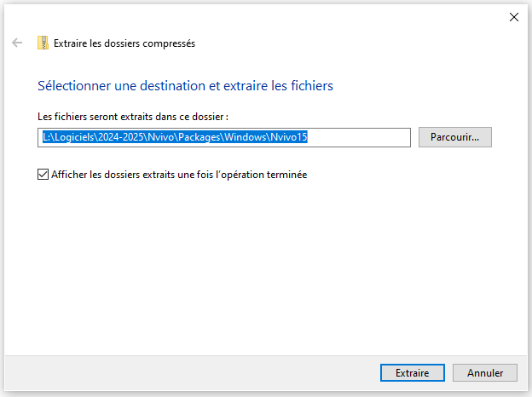Screen dimensions: 532x397
Task: Click the "Les fichiers seront extraits" label
Action: click(x=133, y=116)
